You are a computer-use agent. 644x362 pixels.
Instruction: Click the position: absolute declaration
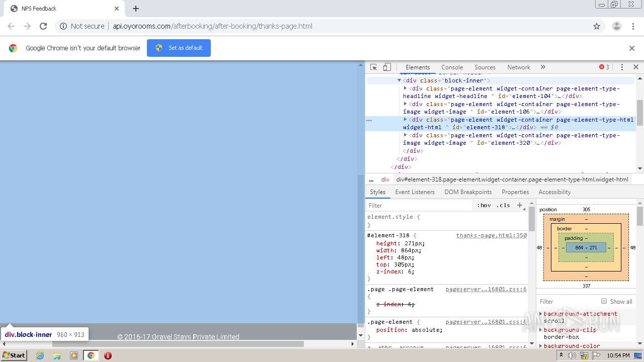pyautogui.click(x=409, y=330)
